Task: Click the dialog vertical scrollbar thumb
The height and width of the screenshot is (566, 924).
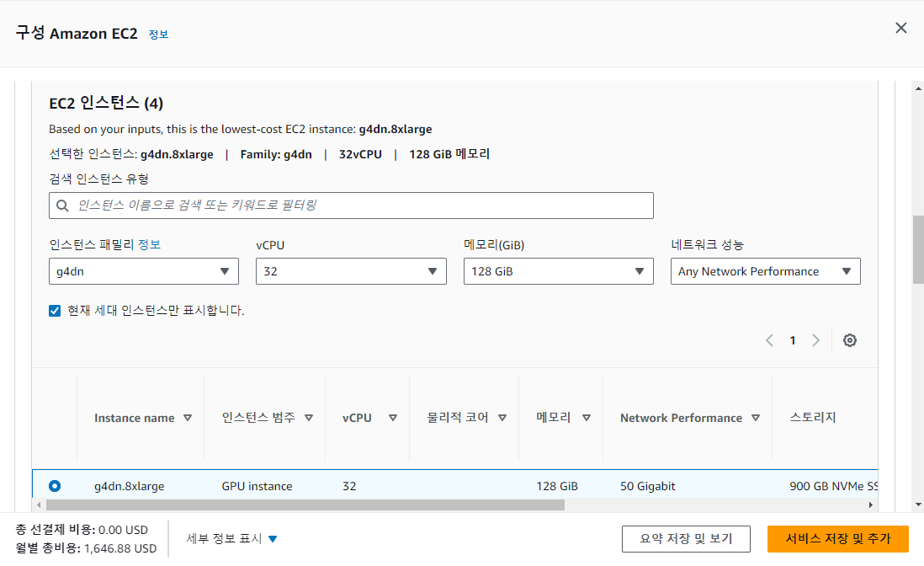Action: coord(918,250)
